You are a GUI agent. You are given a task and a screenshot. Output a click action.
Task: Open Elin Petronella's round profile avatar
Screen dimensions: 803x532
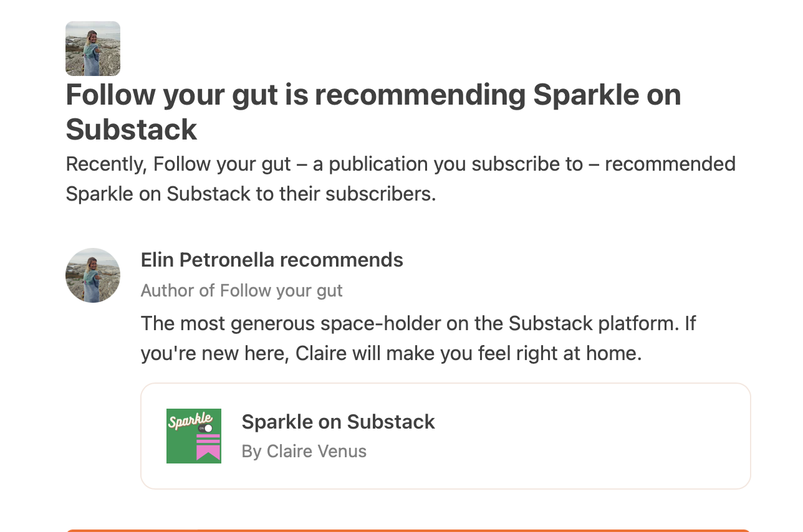click(x=93, y=275)
